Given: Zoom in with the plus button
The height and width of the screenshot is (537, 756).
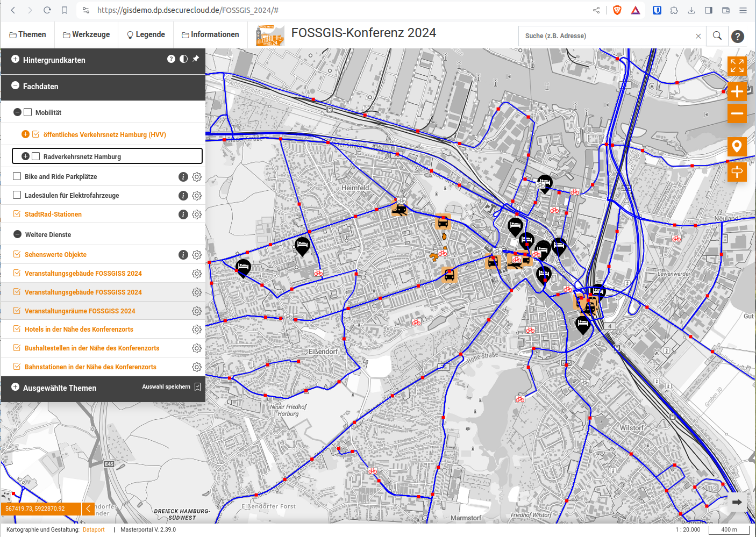Looking at the screenshot, I should point(737,91).
